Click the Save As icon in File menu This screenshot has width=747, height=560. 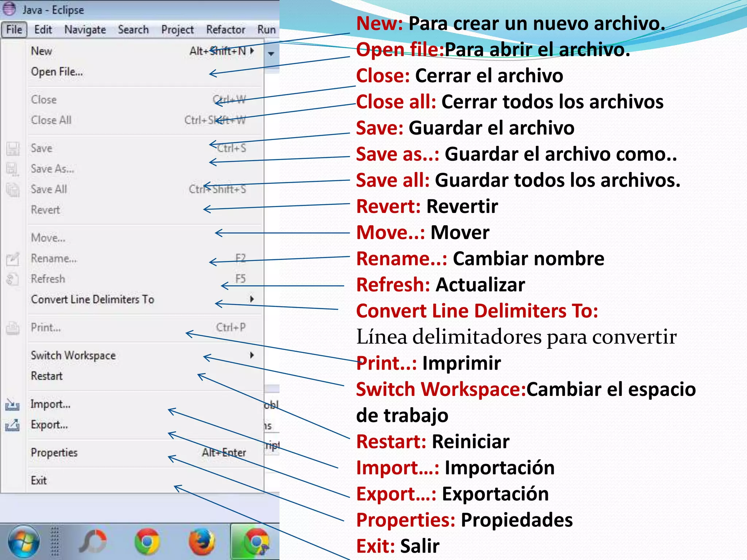pyautogui.click(x=13, y=169)
